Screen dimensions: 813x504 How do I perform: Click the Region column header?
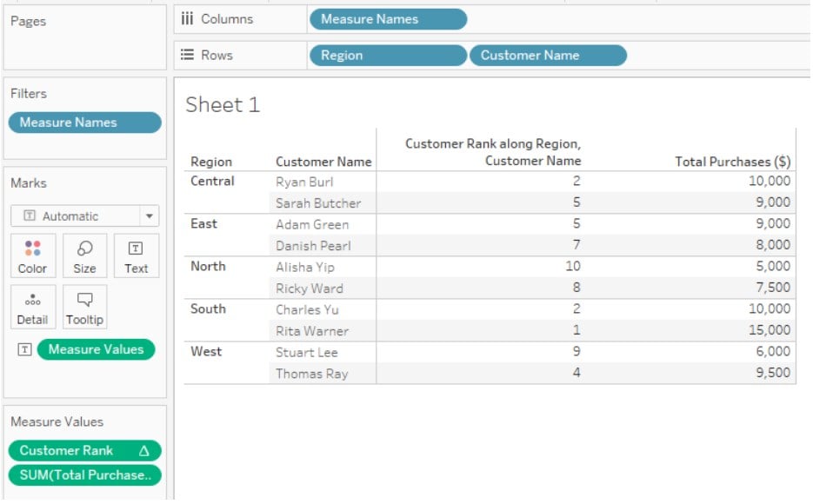point(211,162)
